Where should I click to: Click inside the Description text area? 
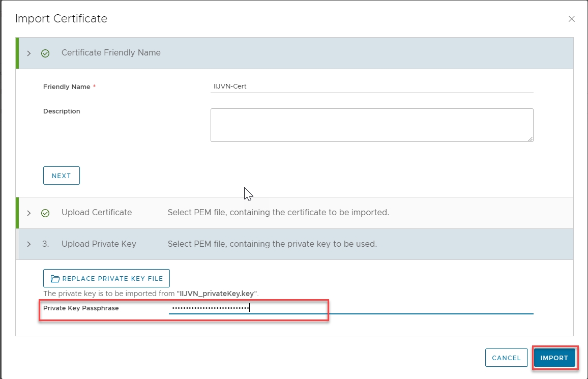click(x=371, y=125)
